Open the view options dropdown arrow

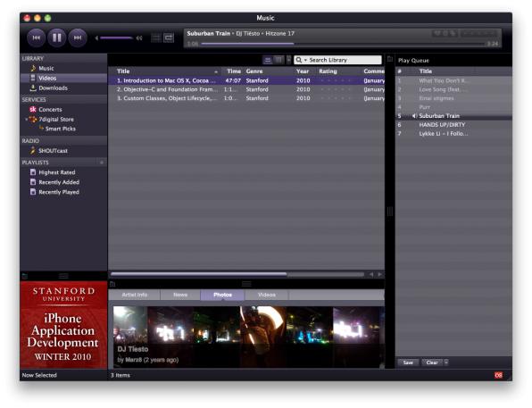[x=288, y=60]
